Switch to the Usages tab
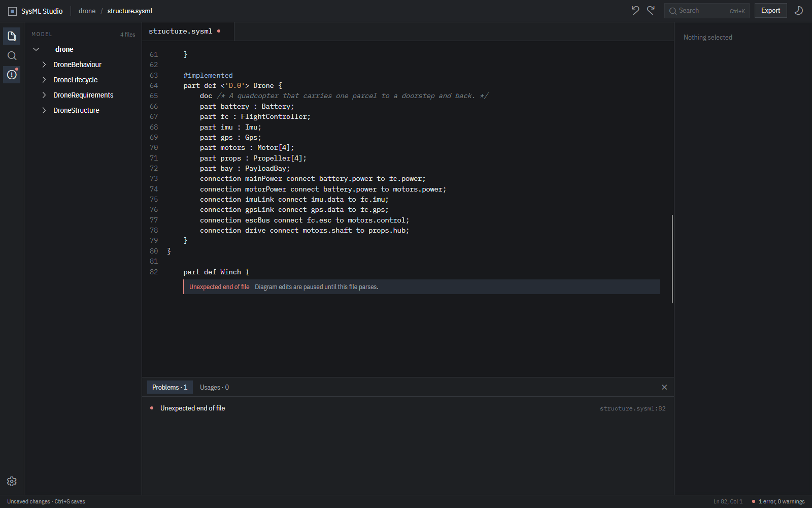The image size is (812, 508). coord(214,387)
